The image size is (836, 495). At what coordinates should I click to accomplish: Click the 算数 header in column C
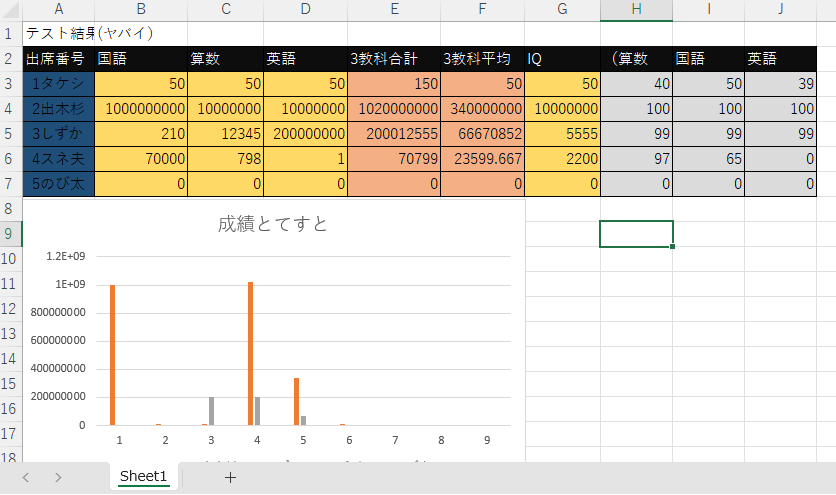226,59
